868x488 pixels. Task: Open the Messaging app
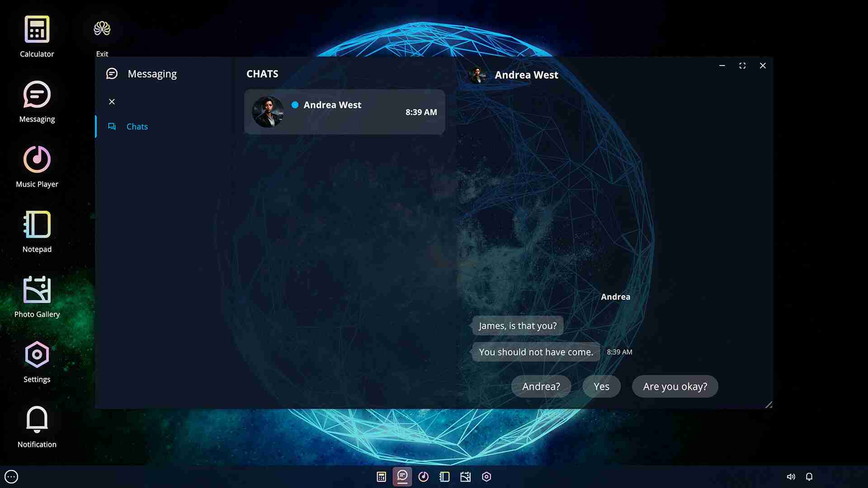pyautogui.click(x=37, y=101)
